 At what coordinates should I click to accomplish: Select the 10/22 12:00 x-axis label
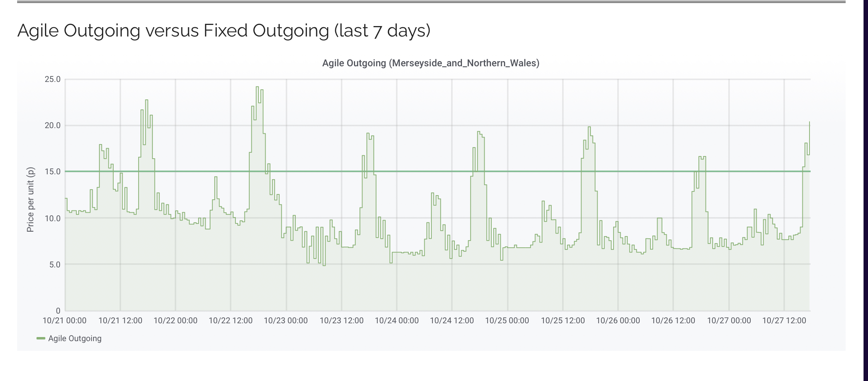(231, 321)
